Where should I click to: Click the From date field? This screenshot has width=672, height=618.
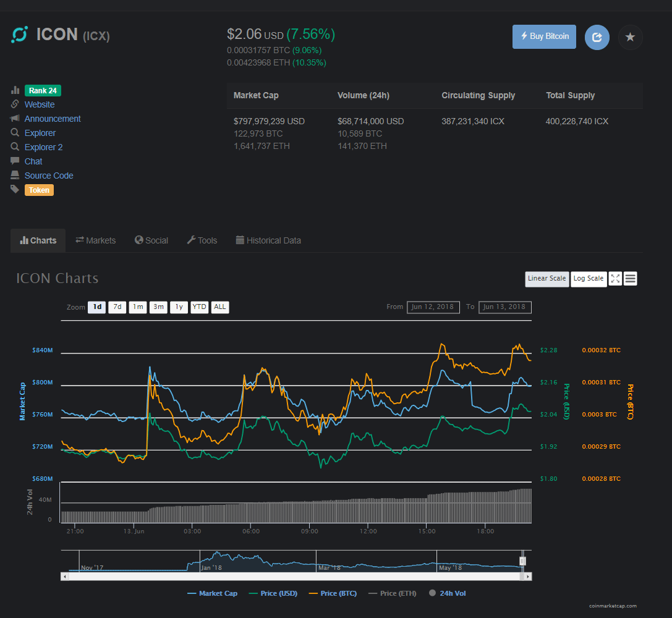coord(433,307)
